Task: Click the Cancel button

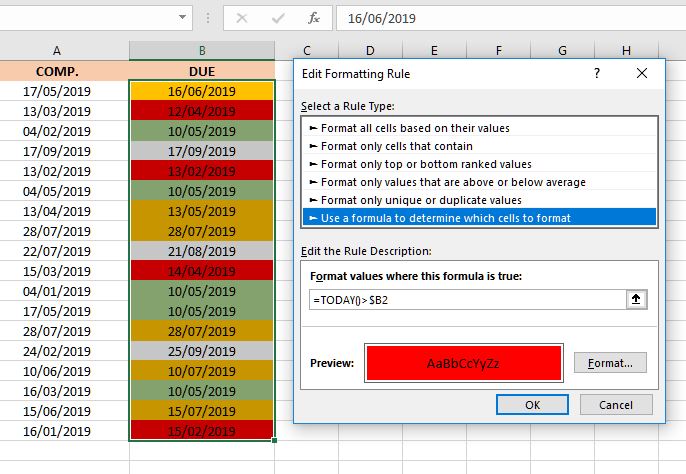Action: (616, 404)
